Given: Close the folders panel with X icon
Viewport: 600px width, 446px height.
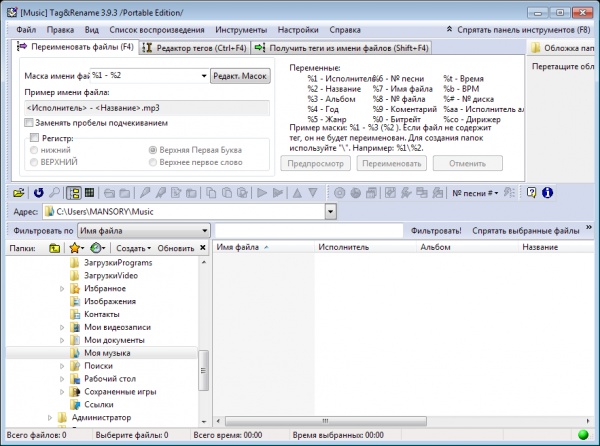Looking at the screenshot, I should [x=204, y=247].
